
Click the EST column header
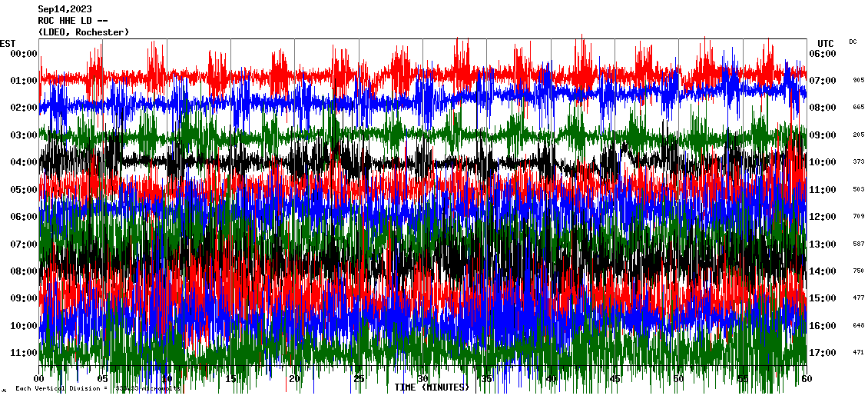[x=8, y=43]
